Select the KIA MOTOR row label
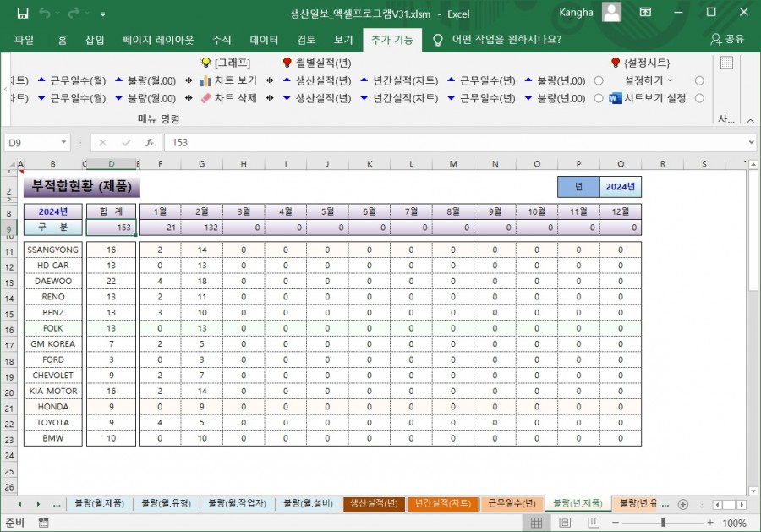Viewport: 761px width, 532px height. pyautogui.click(x=53, y=391)
